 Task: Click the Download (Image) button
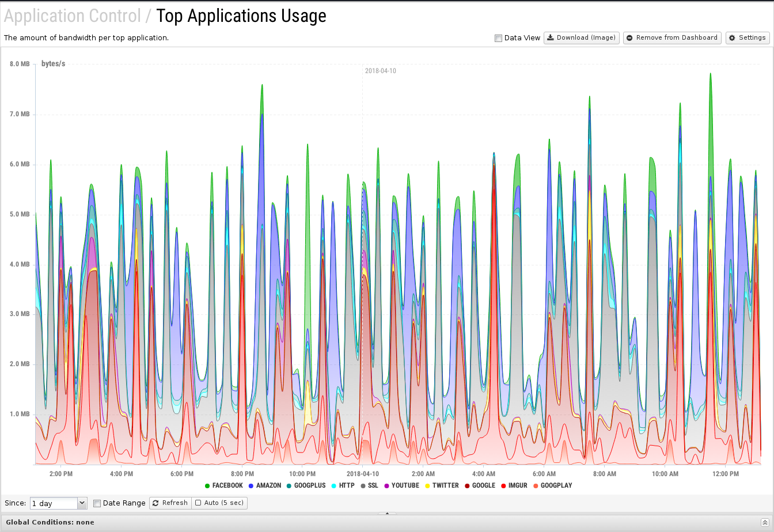582,38
